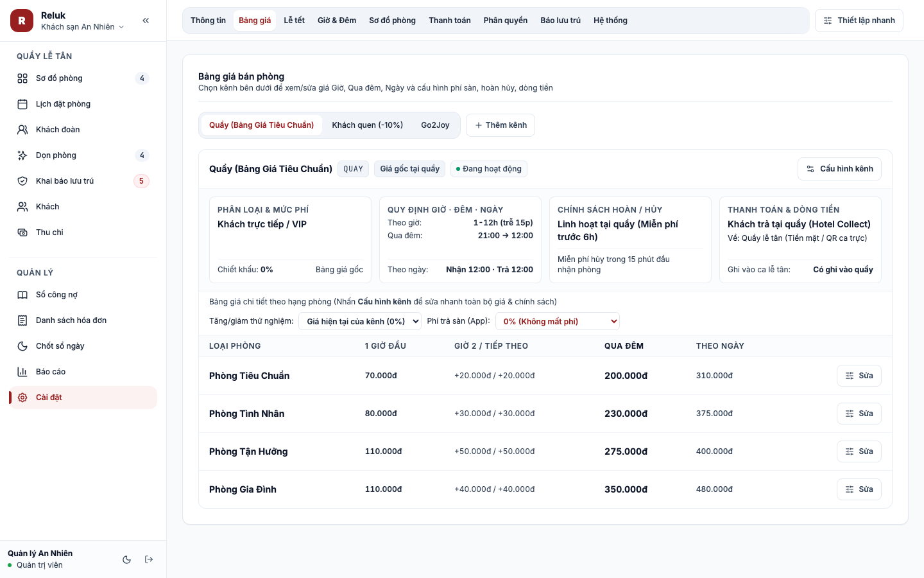Edit Phòng Tiêu Chuẩn with its Sửa button

[859, 376]
